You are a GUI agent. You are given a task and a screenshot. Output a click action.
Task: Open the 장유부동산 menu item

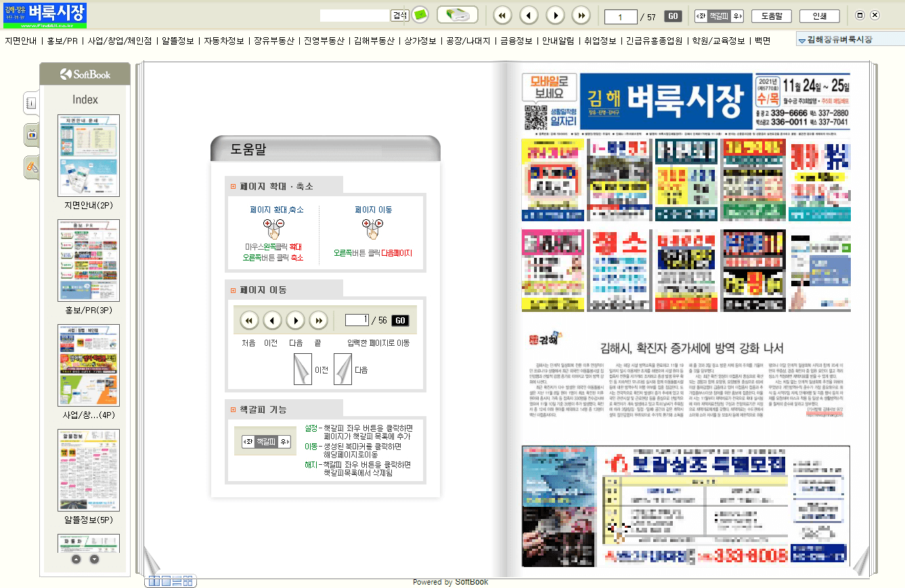[x=274, y=41]
